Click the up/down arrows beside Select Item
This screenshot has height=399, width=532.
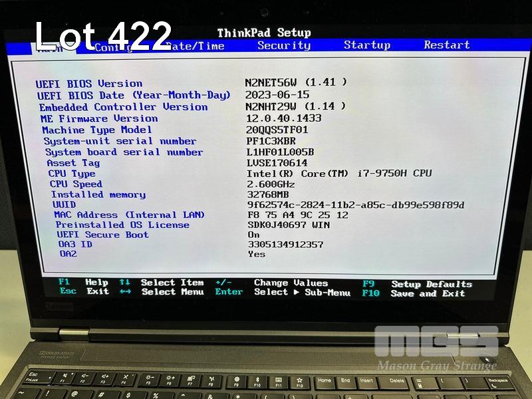125,283
